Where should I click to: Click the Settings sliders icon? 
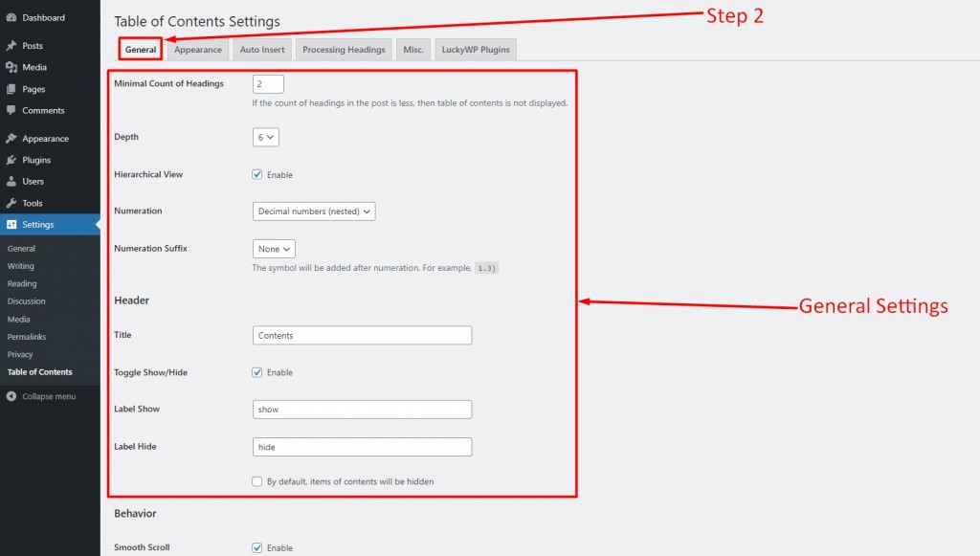(x=11, y=224)
